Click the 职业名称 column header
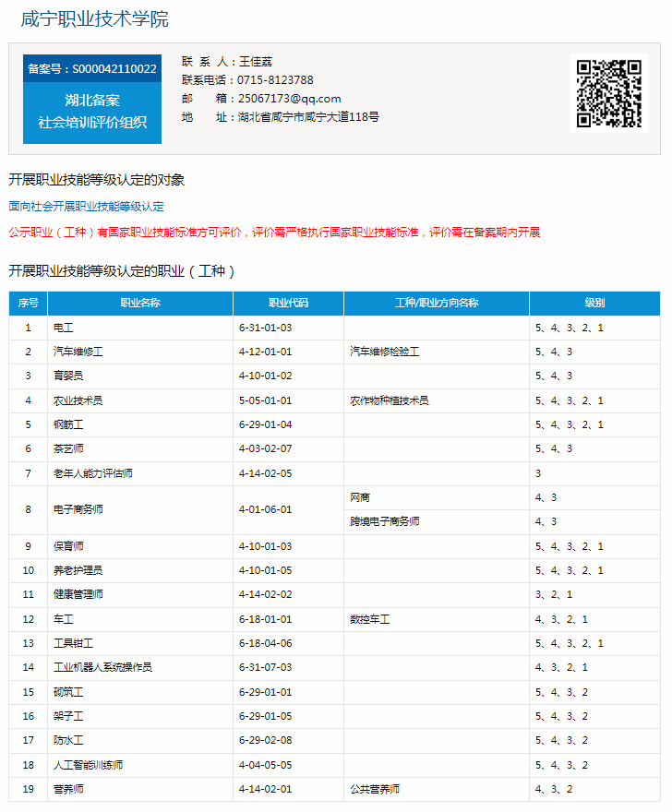 click(x=140, y=304)
